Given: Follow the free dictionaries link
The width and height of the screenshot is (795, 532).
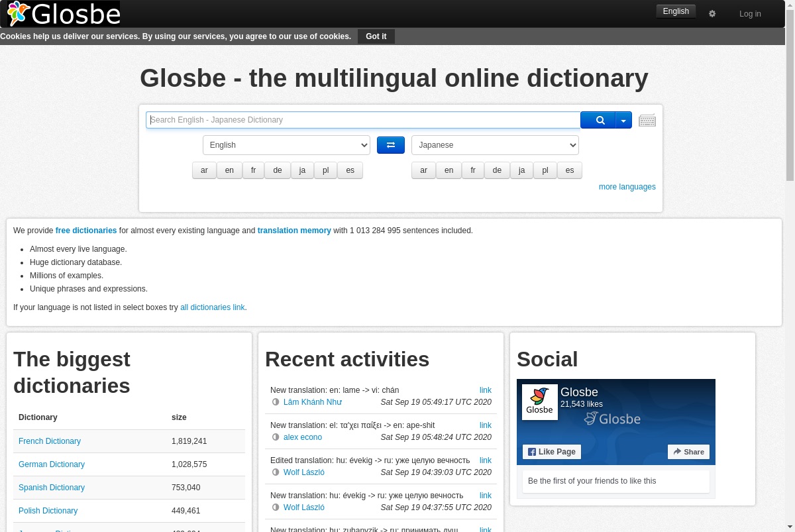Looking at the screenshot, I should coord(86,231).
